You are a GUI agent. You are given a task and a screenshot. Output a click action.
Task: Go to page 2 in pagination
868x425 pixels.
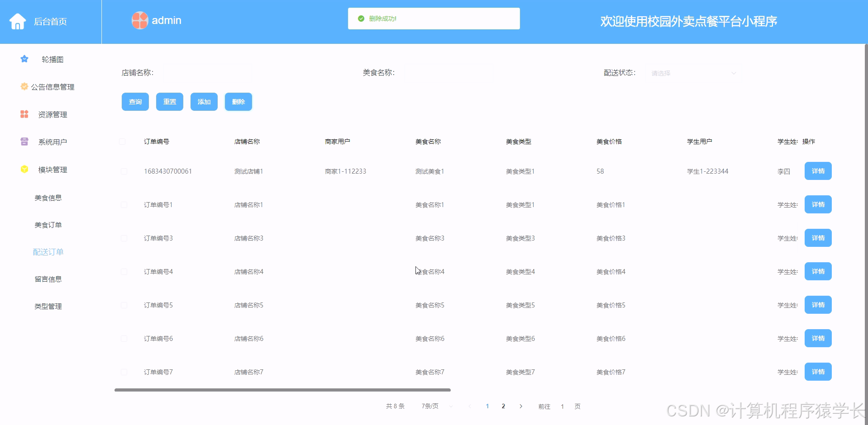coord(503,406)
